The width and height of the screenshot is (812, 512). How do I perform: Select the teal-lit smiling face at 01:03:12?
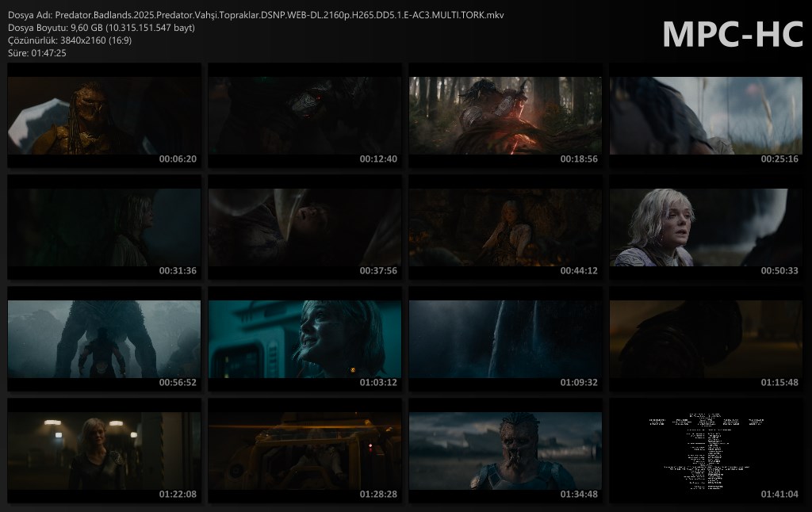click(304, 339)
